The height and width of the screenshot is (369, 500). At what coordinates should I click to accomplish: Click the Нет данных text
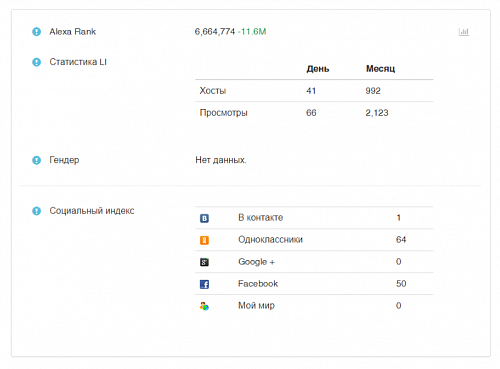pyautogui.click(x=221, y=160)
